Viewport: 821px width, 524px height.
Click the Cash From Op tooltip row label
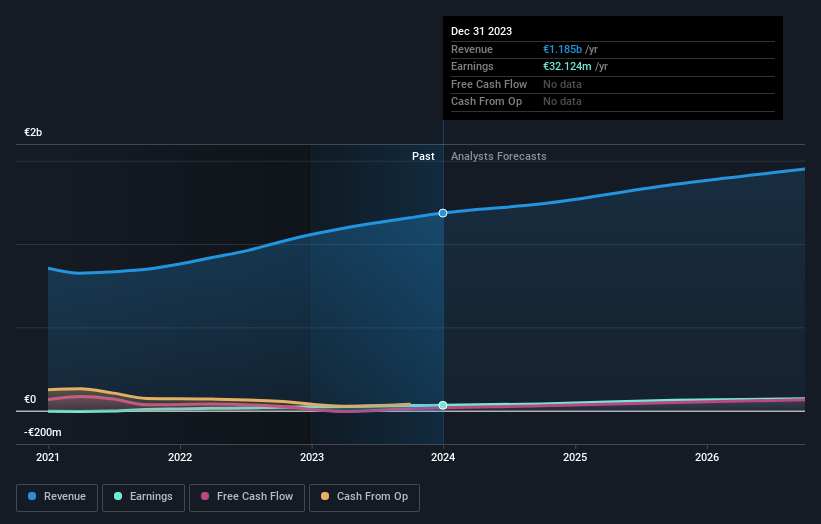tap(486, 102)
